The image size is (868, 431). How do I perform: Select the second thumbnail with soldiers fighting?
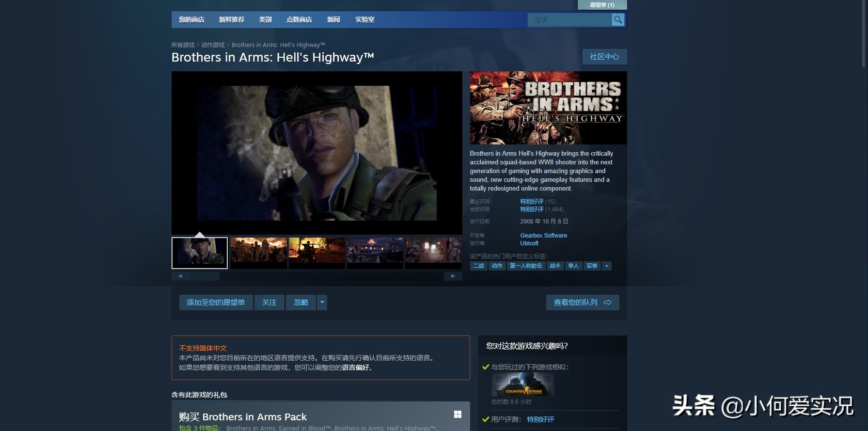pos(258,253)
